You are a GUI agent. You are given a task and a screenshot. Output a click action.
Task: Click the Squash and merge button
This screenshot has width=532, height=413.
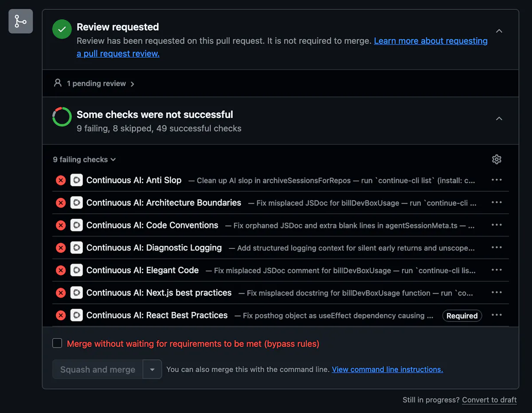click(x=98, y=370)
